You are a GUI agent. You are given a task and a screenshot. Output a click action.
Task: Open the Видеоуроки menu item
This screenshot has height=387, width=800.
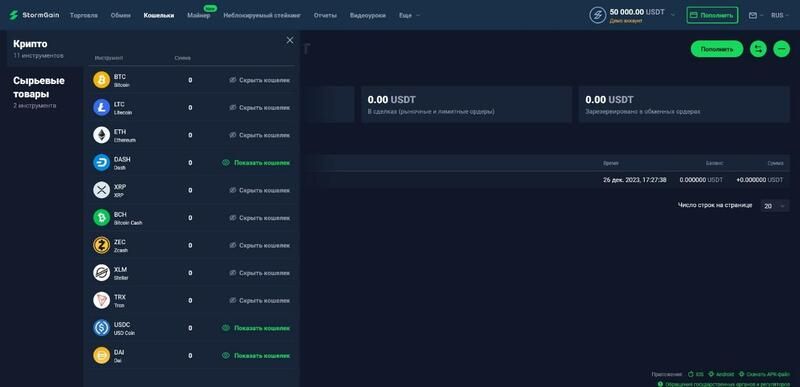point(367,15)
